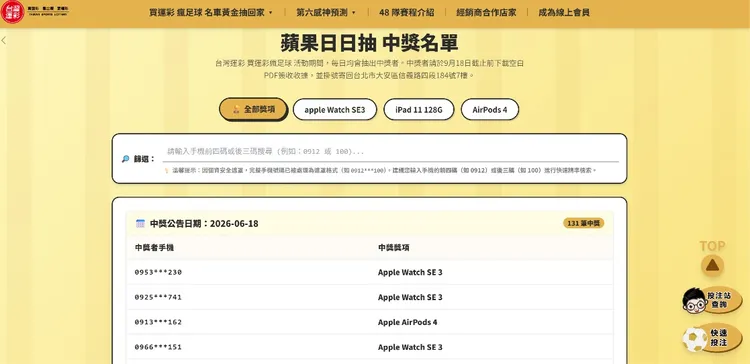
Task: Click phone number 0913***162
Action: (x=158, y=322)
